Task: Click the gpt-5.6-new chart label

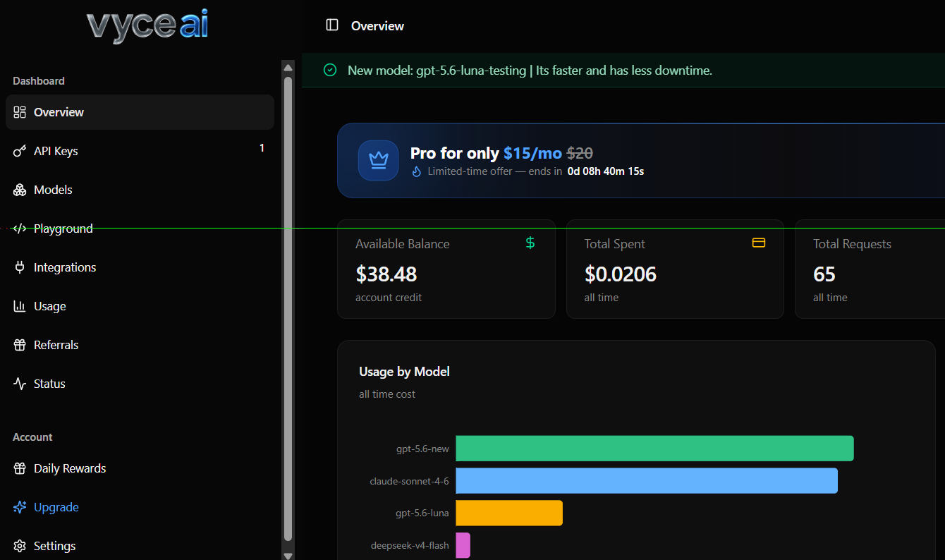Action: point(422,449)
